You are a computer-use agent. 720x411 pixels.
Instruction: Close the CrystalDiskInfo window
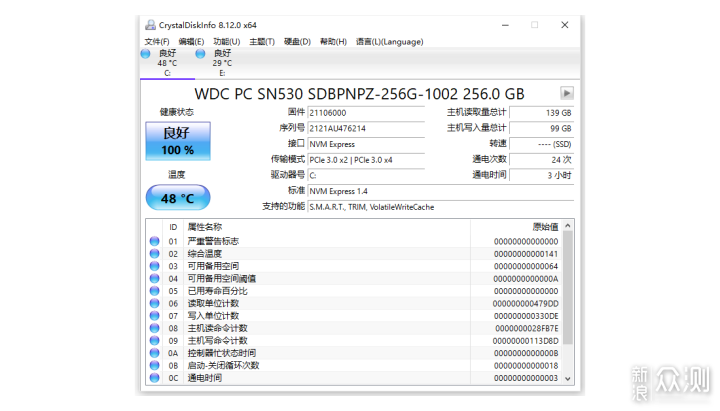[x=565, y=25]
